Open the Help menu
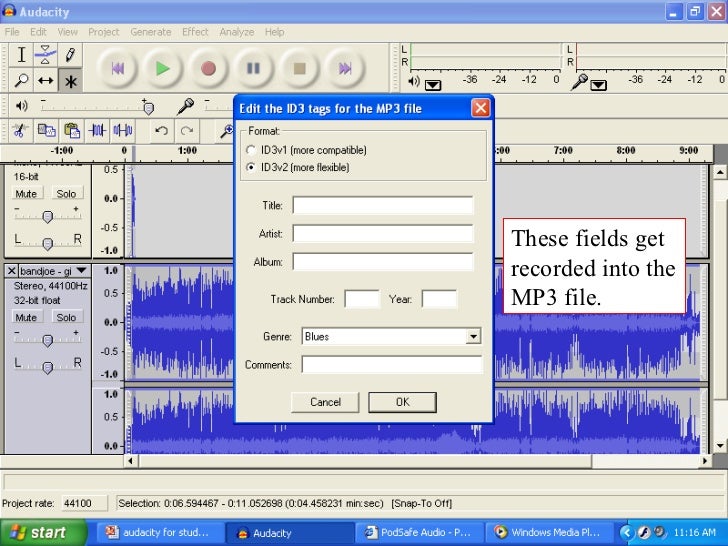This screenshot has width=728, height=546. click(x=275, y=32)
